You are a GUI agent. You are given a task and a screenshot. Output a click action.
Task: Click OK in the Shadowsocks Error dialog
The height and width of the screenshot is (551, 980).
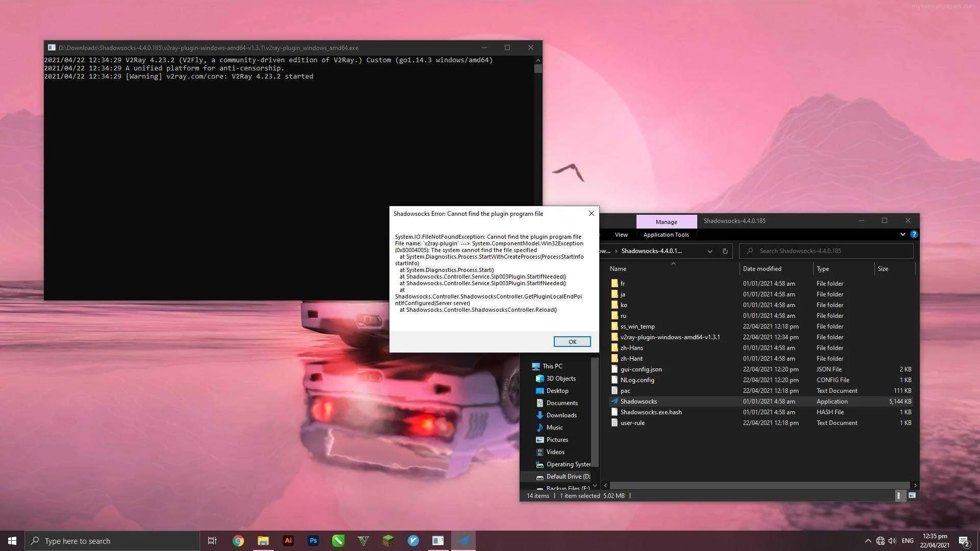pyautogui.click(x=572, y=342)
